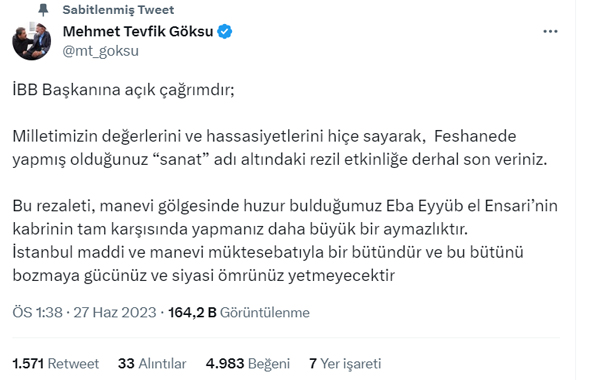Click the name "Eba Eyyüb el Ensari'nin"
600x380 pixels.
pos(471,206)
